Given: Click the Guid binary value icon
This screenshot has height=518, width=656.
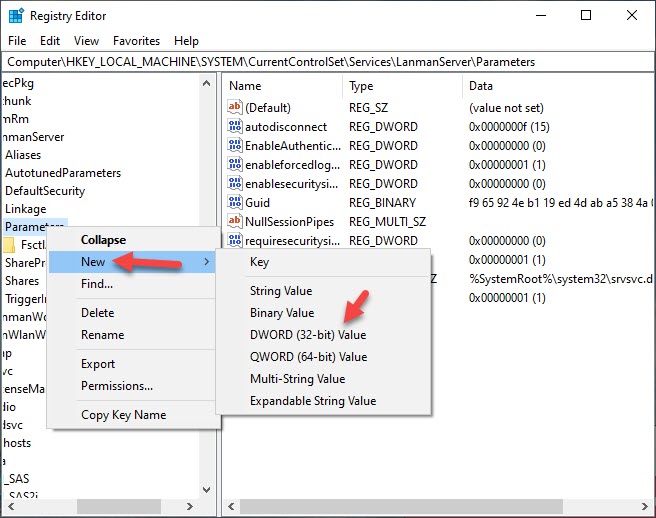Looking at the screenshot, I should (235, 203).
